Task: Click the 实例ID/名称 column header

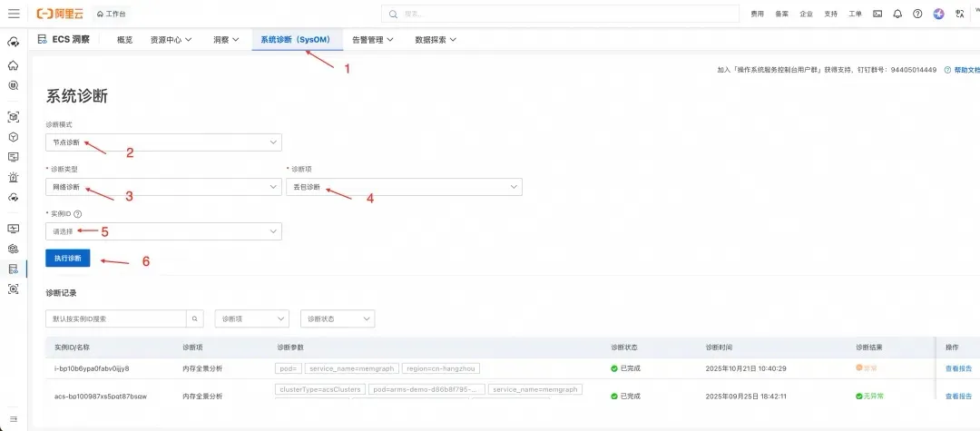Action: (x=73, y=348)
